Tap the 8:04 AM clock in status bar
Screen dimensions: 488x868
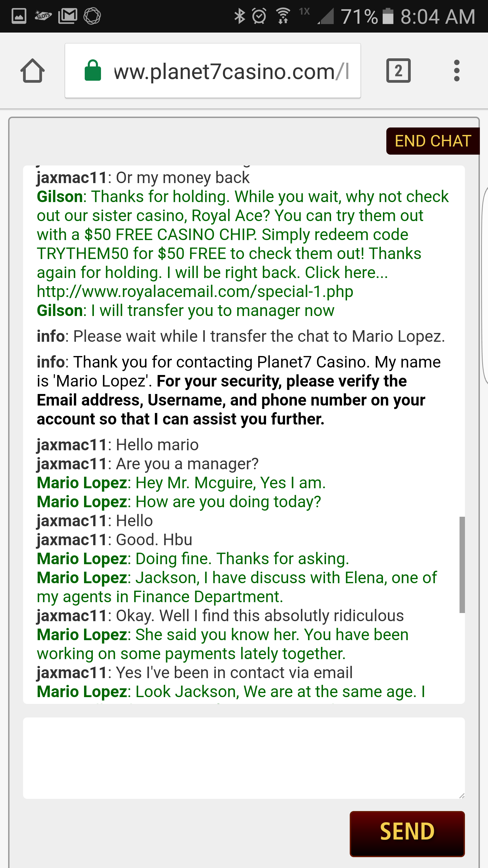(x=438, y=17)
